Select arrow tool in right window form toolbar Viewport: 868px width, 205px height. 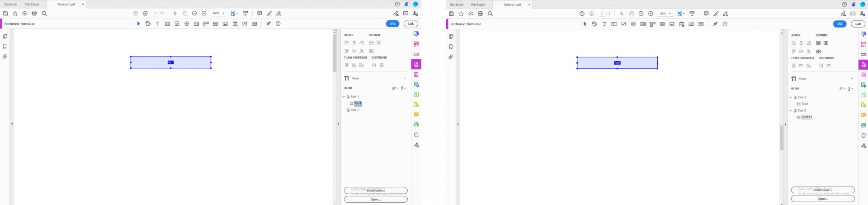tap(585, 24)
